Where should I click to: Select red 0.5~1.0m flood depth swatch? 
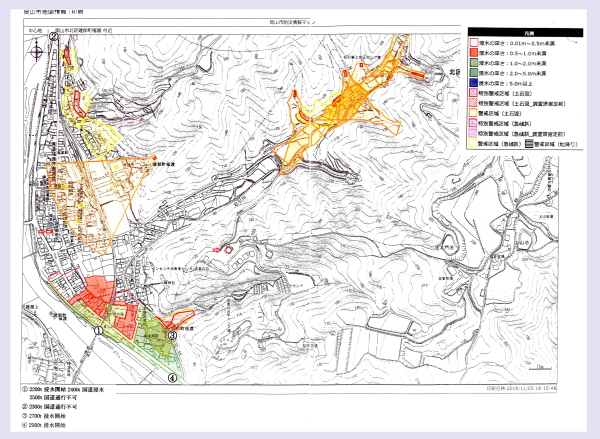tap(473, 53)
